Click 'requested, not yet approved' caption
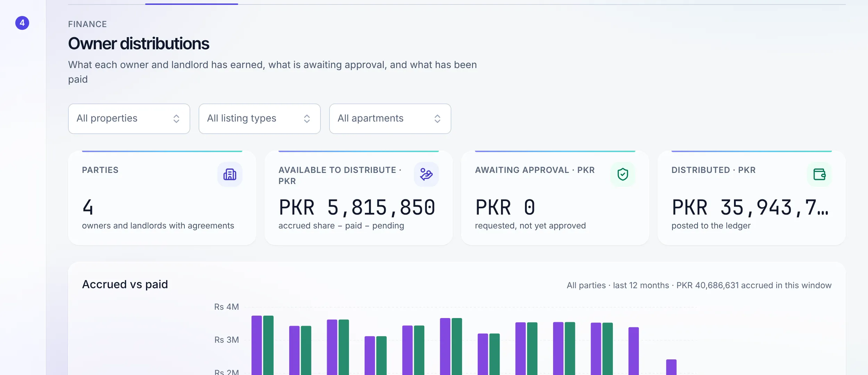The height and width of the screenshot is (375, 868). tap(530, 226)
